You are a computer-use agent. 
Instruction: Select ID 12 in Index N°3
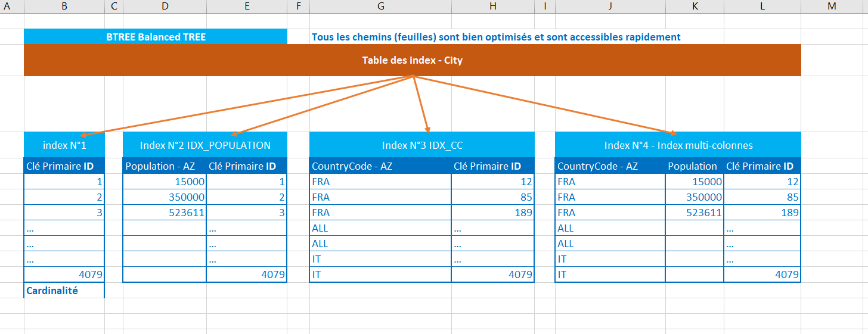click(x=493, y=182)
